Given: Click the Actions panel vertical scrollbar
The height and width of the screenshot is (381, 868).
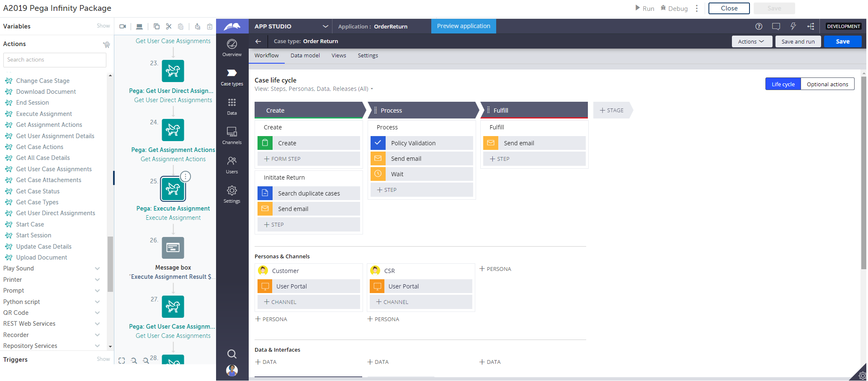Looking at the screenshot, I should 110,264.
